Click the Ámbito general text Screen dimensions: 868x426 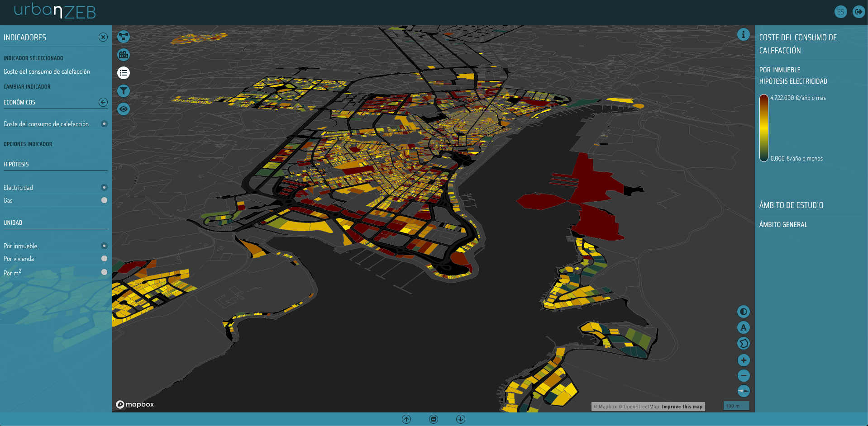point(783,225)
